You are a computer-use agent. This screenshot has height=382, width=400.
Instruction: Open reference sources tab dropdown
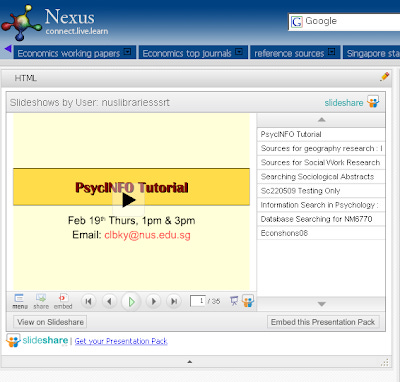click(x=332, y=52)
